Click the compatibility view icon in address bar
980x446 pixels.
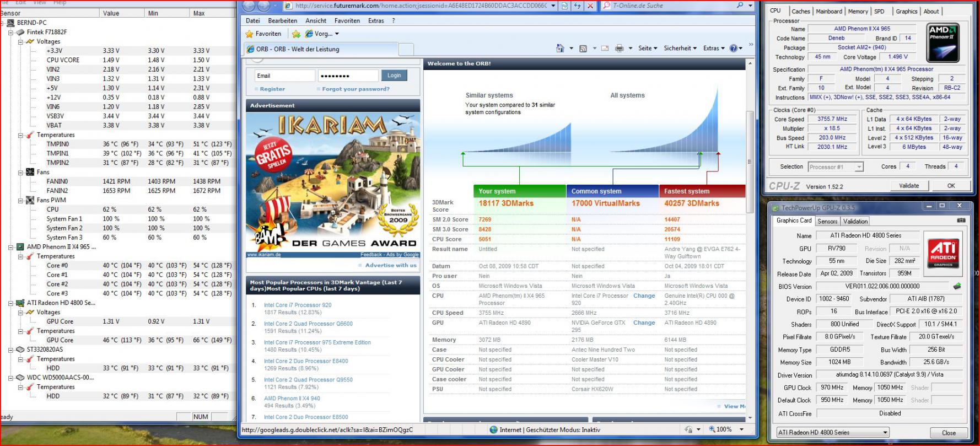pyautogui.click(x=565, y=6)
